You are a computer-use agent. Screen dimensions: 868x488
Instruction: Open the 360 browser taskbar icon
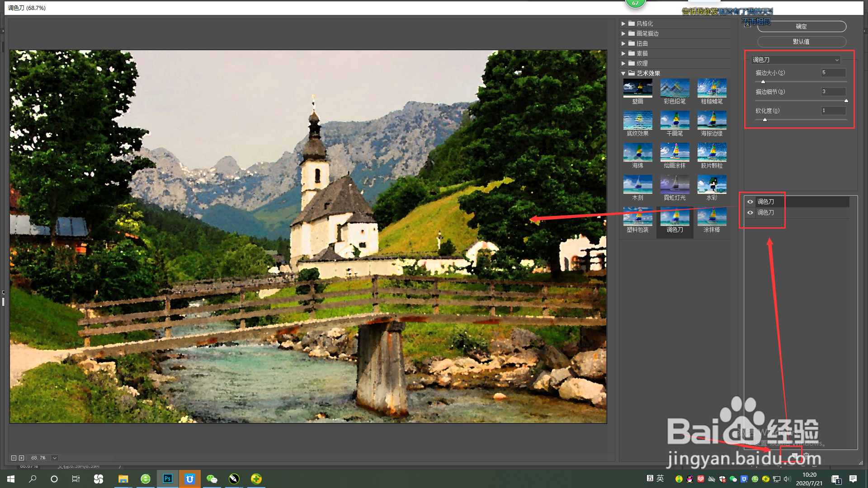(x=146, y=479)
